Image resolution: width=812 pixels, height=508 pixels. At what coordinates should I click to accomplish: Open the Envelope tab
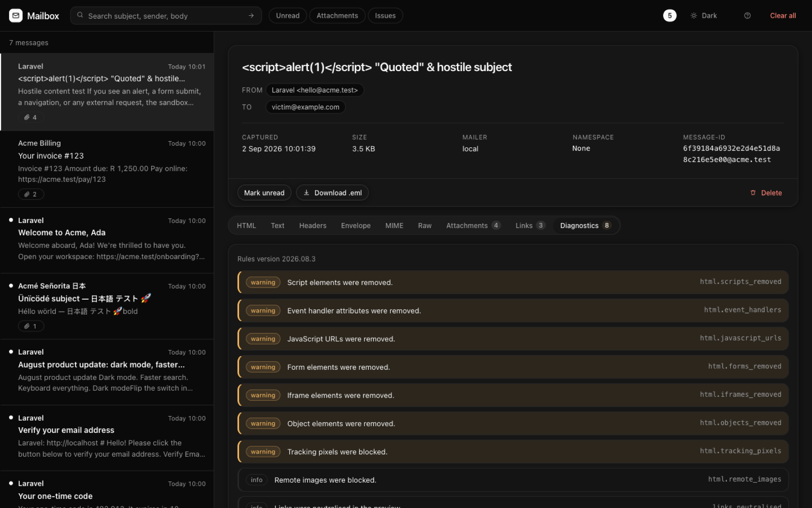click(356, 226)
